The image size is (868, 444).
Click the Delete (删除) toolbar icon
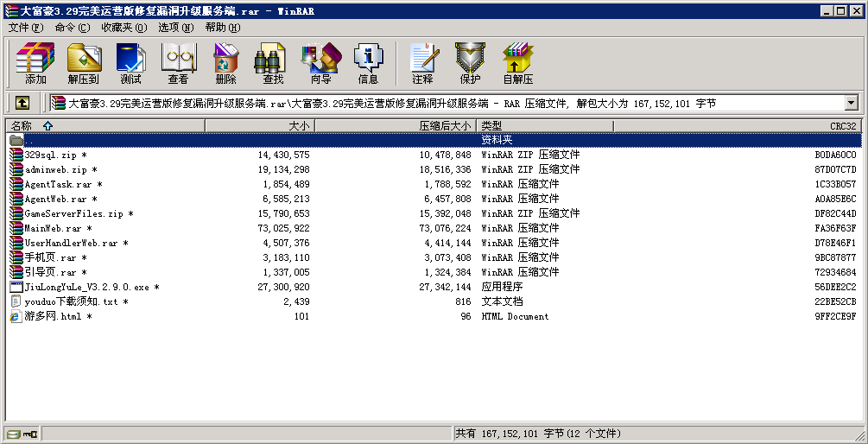pos(225,63)
